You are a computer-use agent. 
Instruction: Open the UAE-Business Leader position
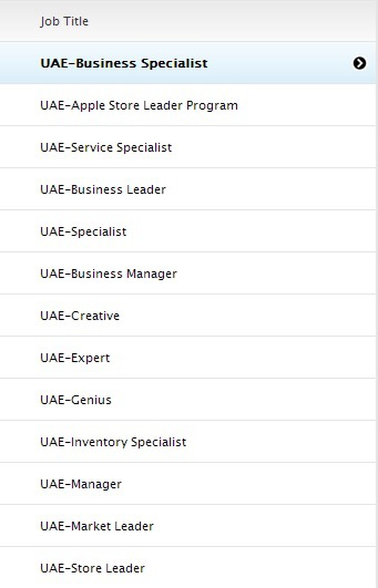103,190
